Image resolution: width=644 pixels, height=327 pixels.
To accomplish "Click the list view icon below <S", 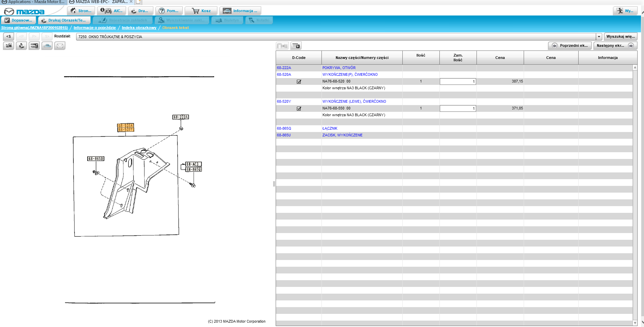I will tap(8, 46).
